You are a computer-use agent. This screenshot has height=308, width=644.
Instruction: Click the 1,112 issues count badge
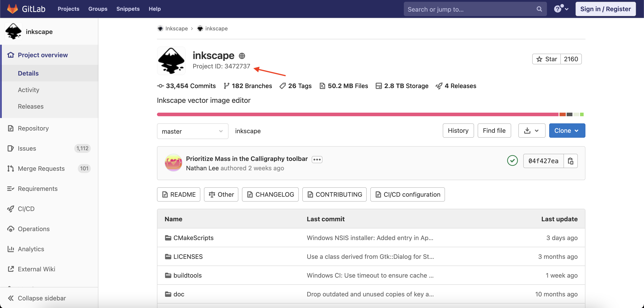pyautogui.click(x=82, y=148)
